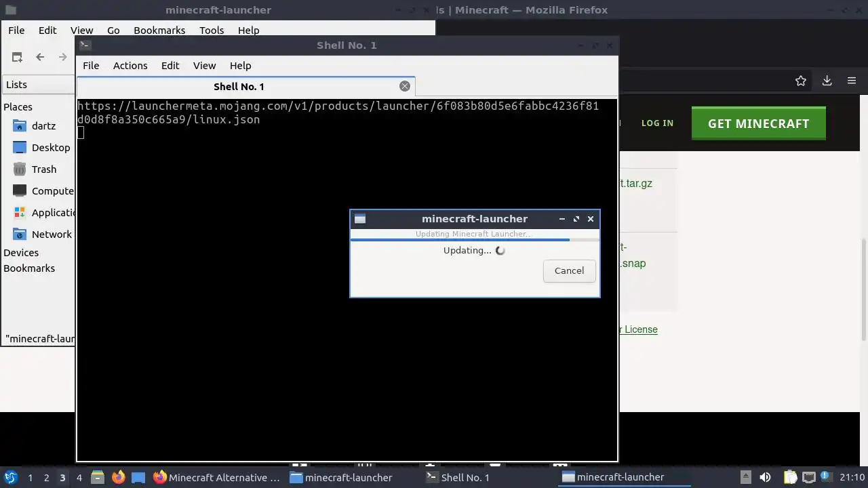Click the Places section header in the sidebar
Image resolution: width=868 pixels, height=488 pixels.
click(x=18, y=107)
